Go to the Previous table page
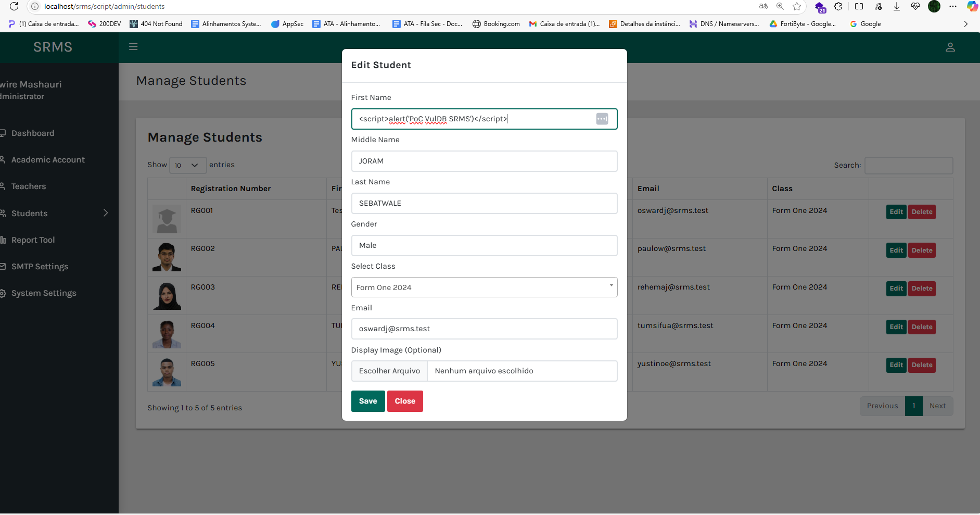 (x=882, y=406)
